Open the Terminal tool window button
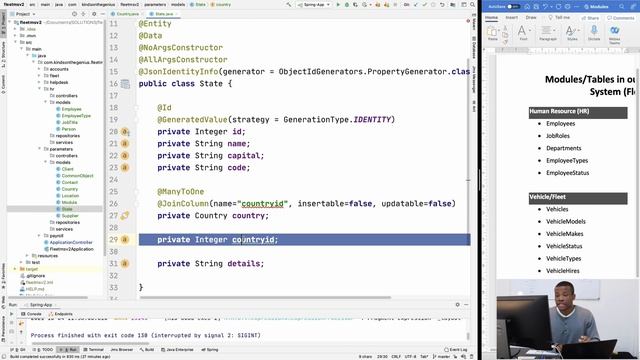Image resolution: width=640 pixels, height=360 pixels. pos(93,350)
